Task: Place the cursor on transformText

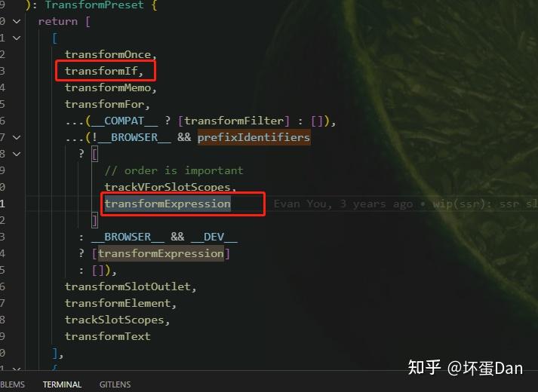Action: pos(108,336)
